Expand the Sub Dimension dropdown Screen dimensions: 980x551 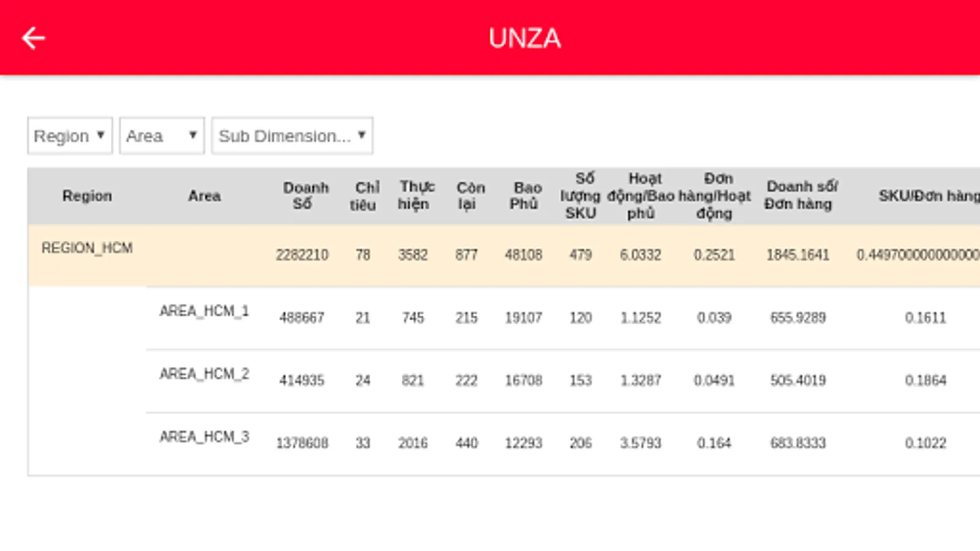(x=292, y=135)
